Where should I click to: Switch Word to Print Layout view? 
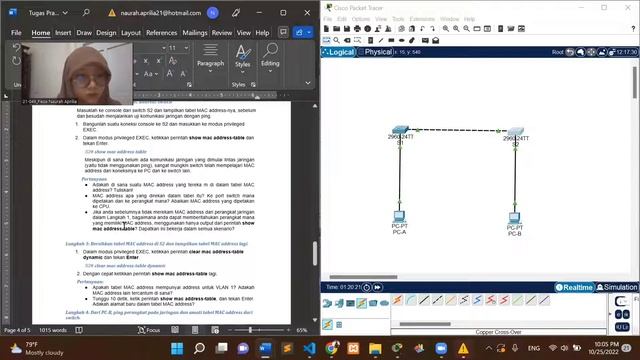click(195, 330)
